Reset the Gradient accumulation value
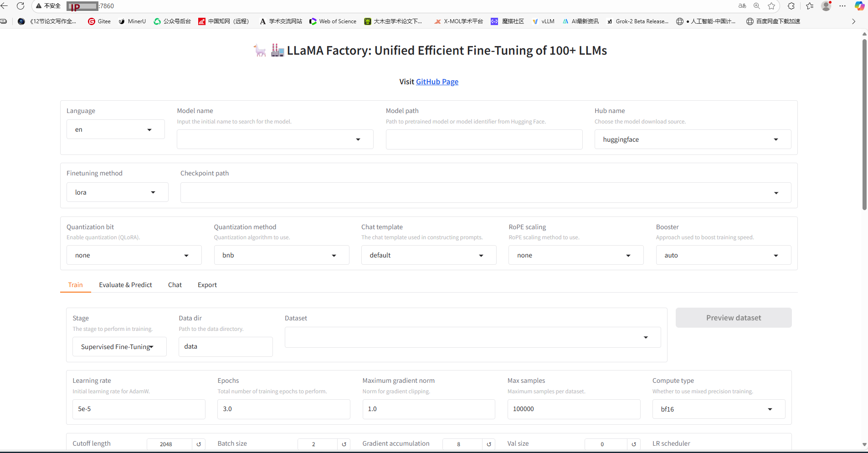Screen dimensions: 868x453 (x=489, y=444)
